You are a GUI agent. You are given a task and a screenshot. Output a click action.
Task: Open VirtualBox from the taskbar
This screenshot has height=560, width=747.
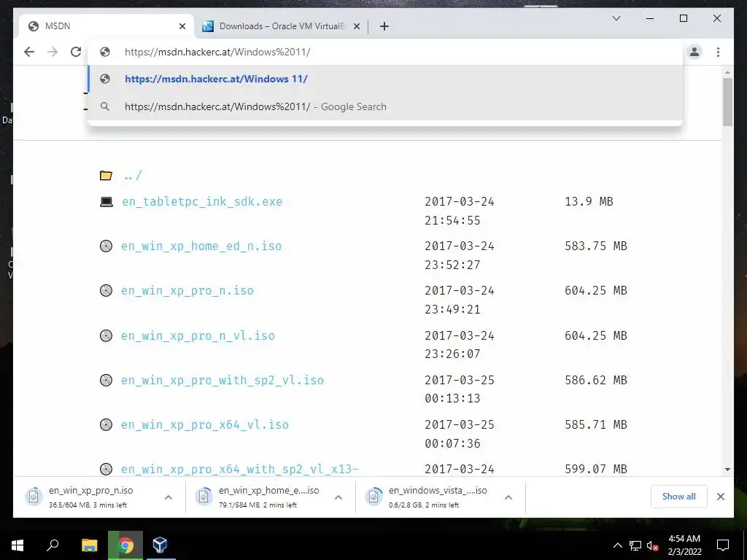pyautogui.click(x=160, y=545)
